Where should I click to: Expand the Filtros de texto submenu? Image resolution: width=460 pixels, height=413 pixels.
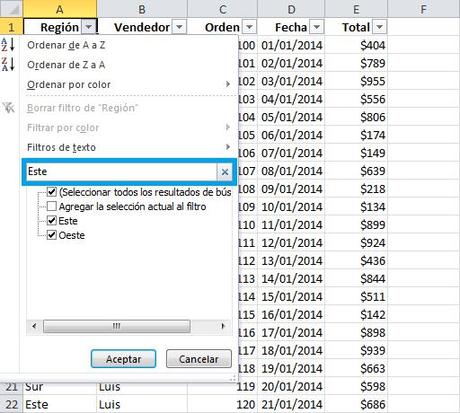pos(129,147)
